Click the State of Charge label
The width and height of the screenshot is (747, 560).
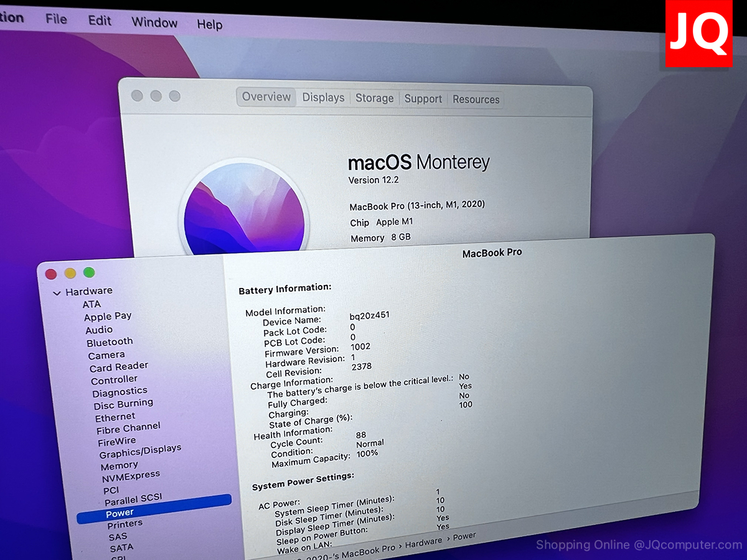(311, 420)
